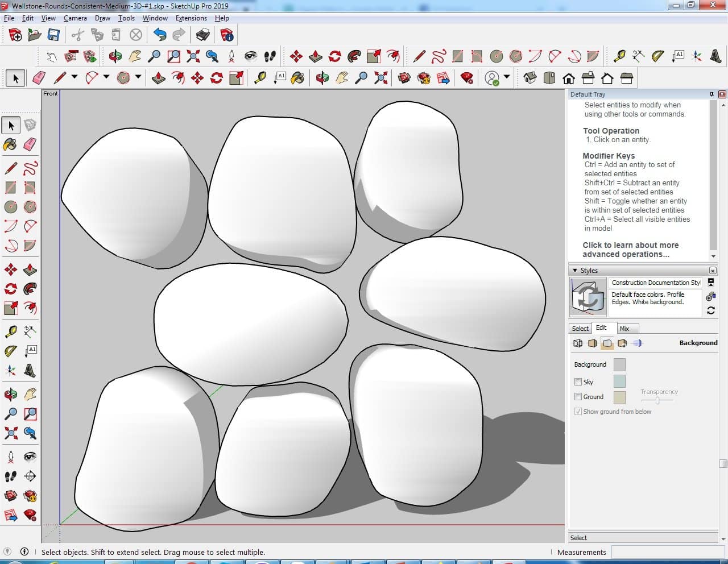728x564 pixels.
Task: Open the account sign-in dropdown arrow
Action: pos(506,77)
